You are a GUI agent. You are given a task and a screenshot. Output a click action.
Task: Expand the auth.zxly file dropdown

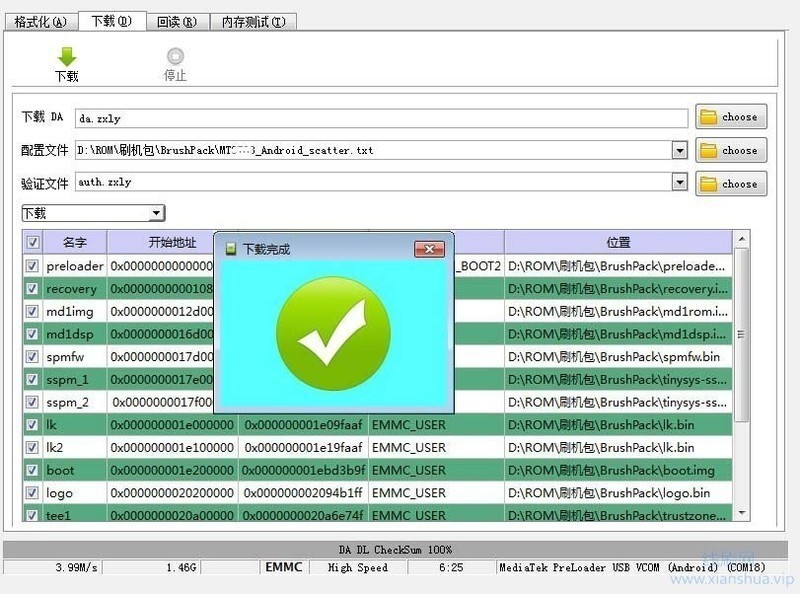coord(681,183)
